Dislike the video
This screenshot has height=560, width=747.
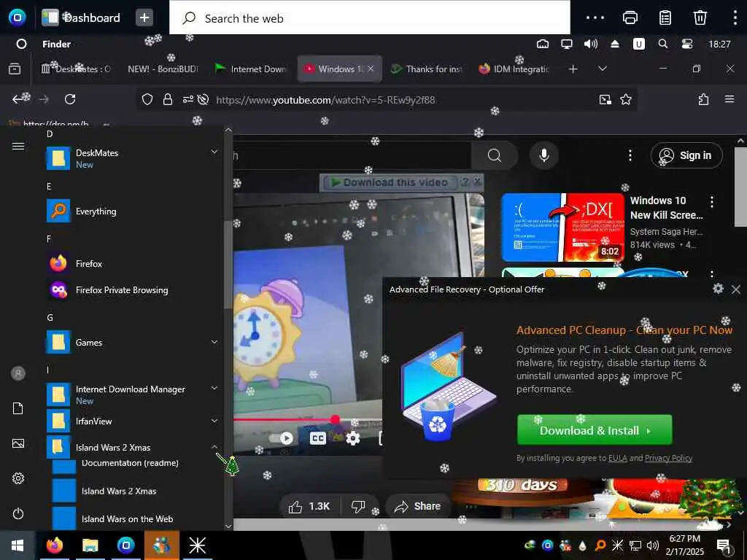tap(358, 506)
